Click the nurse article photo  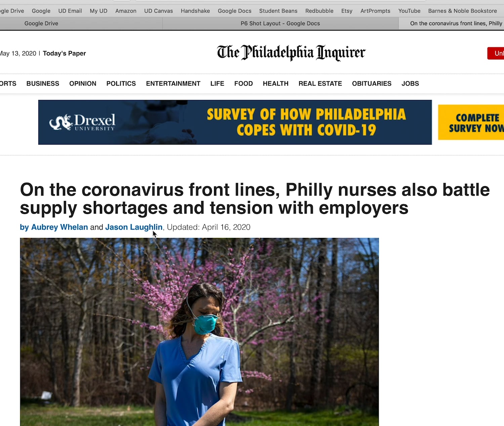(199, 332)
